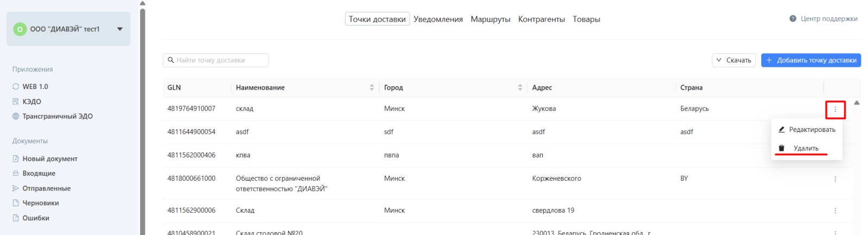Viewport: 868px width, 235px height.
Task: Click the question mark support center icon
Action: (x=793, y=18)
